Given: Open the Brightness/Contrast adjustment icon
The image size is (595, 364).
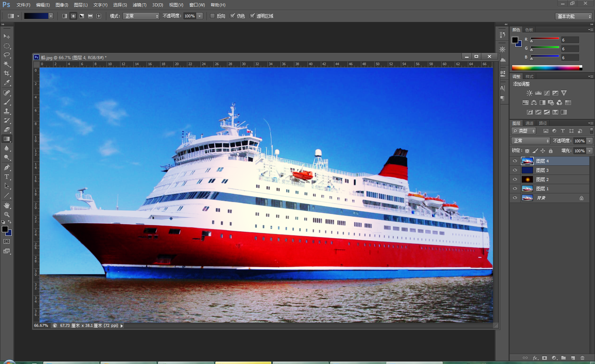Looking at the screenshot, I should point(529,93).
